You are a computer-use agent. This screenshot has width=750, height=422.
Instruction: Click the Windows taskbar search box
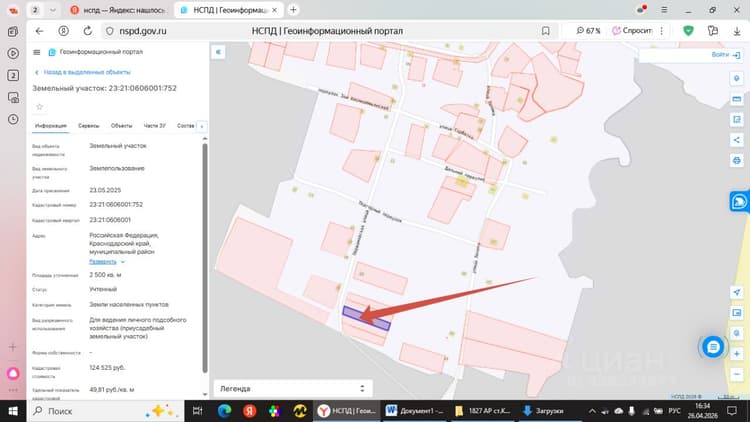(105, 411)
